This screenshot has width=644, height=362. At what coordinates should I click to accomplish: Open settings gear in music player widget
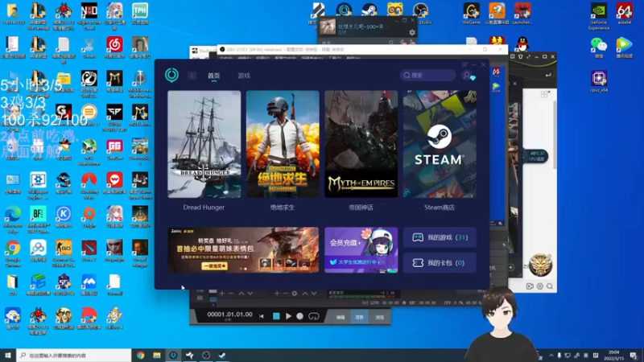(412, 32)
